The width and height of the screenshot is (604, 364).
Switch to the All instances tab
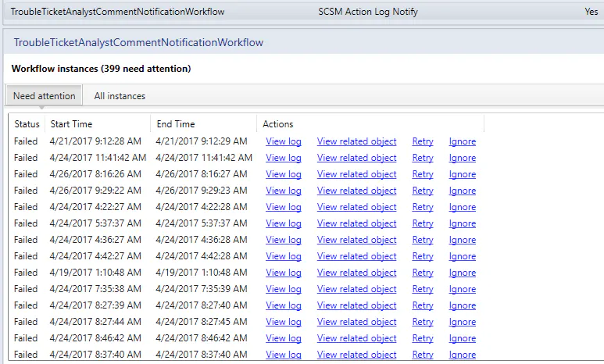tap(120, 96)
